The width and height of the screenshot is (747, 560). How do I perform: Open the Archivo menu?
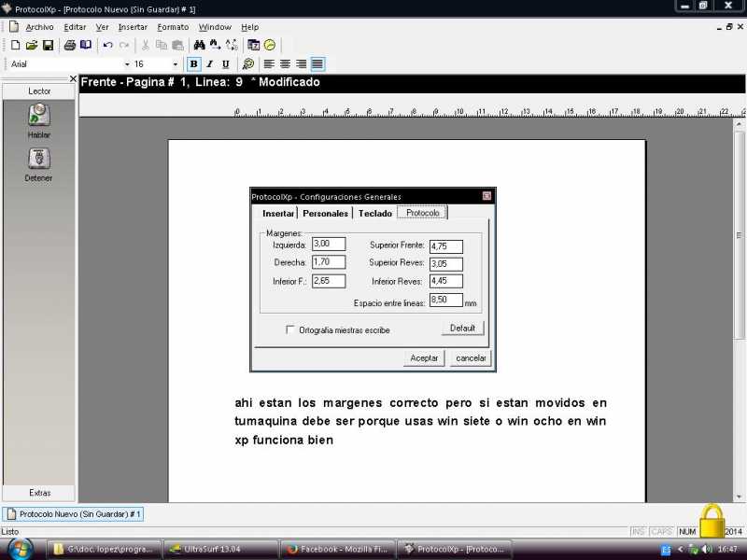39,27
